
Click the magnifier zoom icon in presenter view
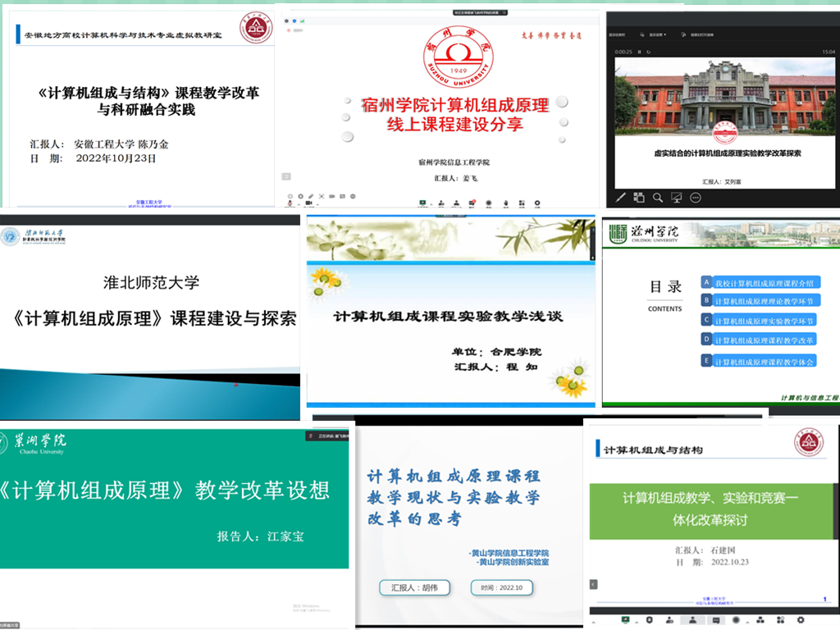click(x=658, y=198)
